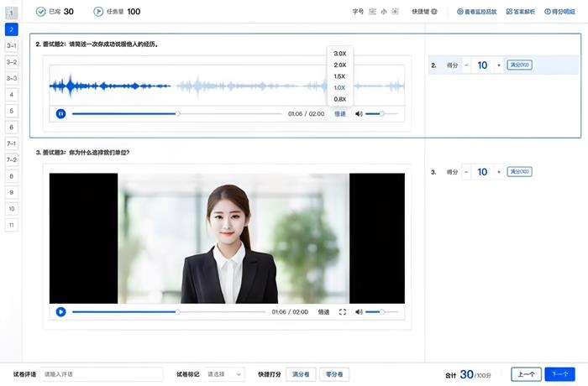
Task: Pause the audio for question 2
Action: tap(60, 113)
